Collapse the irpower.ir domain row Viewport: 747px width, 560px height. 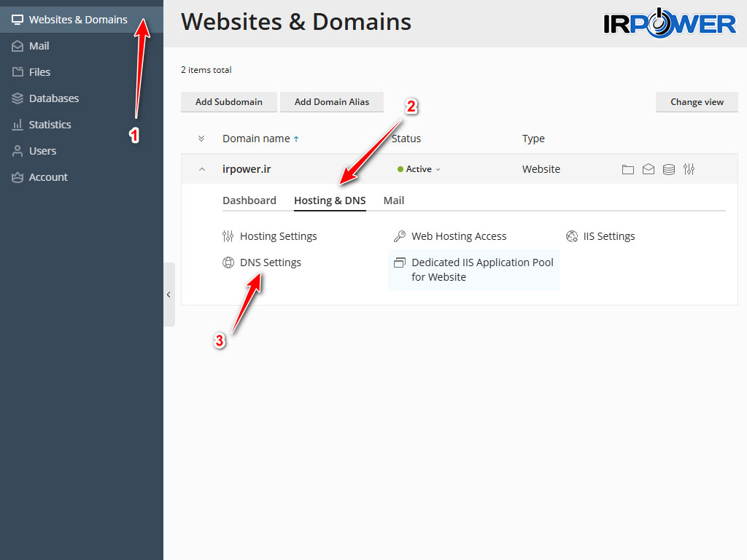[202, 168]
